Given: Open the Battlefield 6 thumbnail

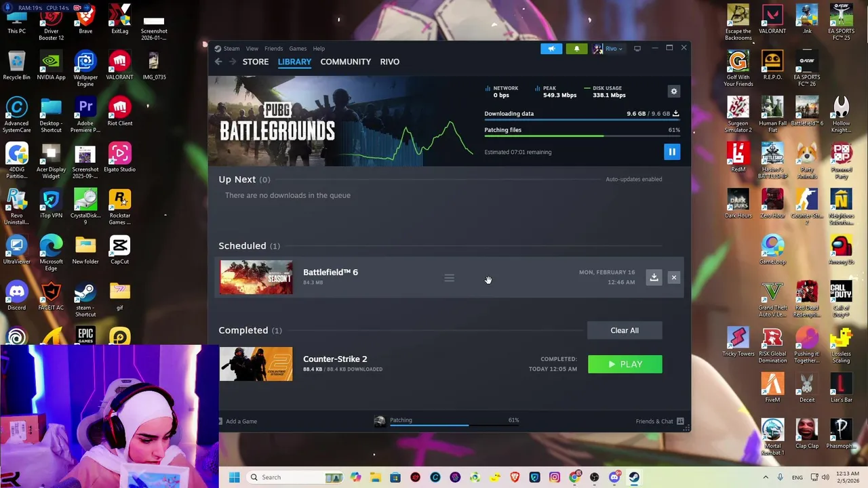Looking at the screenshot, I should coord(256,277).
